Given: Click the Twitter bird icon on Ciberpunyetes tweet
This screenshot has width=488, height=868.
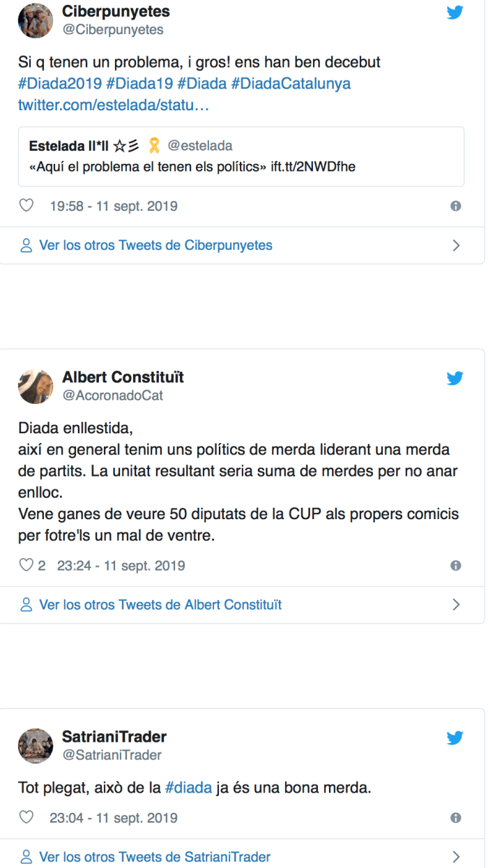Looking at the screenshot, I should [455, 13].
